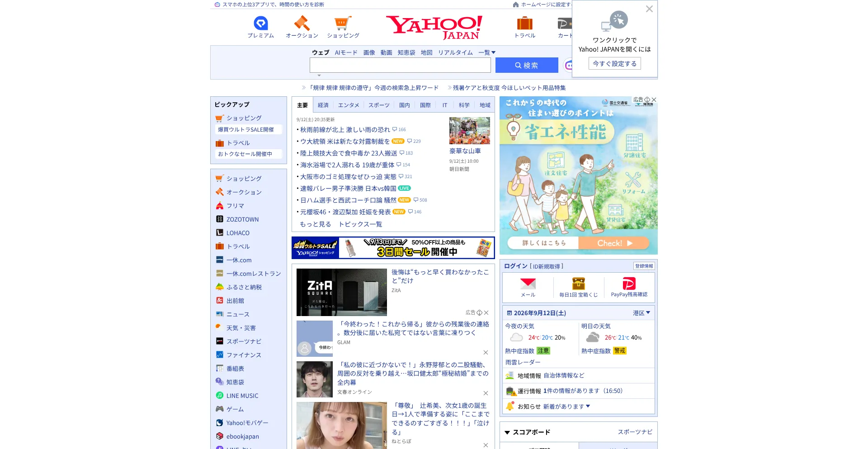Open the ID新規取得 link

547,266
